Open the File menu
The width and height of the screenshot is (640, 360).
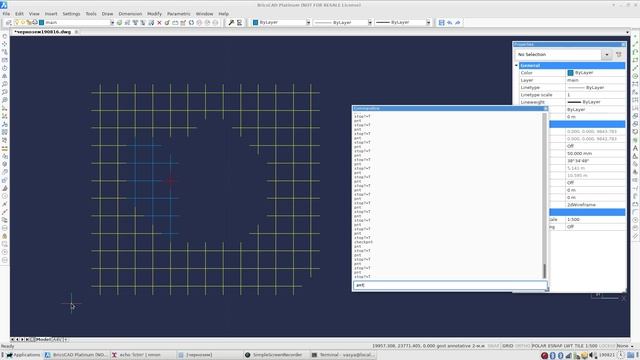(7, 14)
